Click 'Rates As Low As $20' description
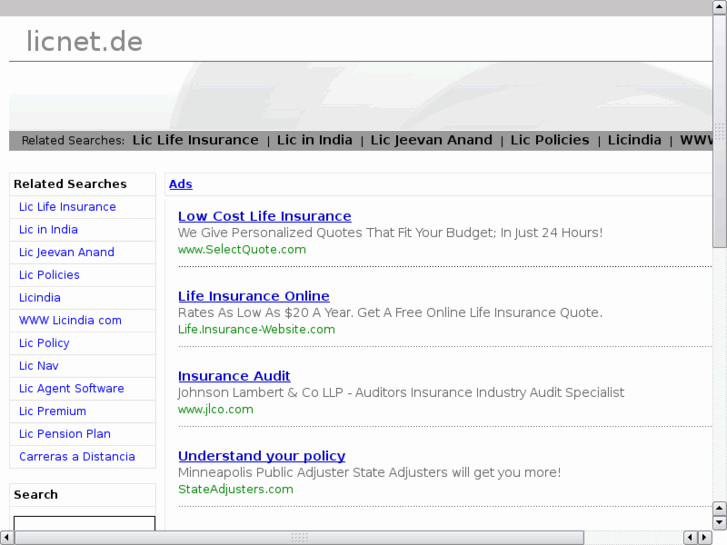This screenshot has height=545, width=727. [x=390, y=313]
